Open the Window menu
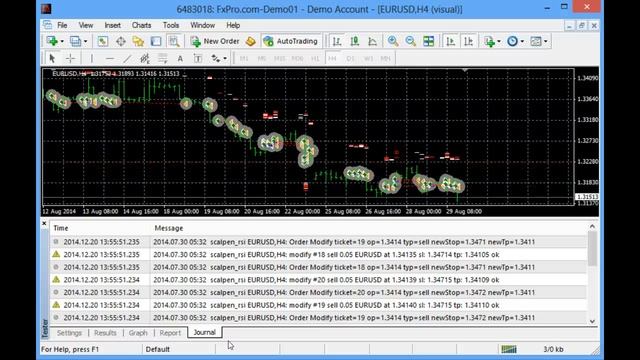Screen dimensions: 640x360 click(x=202, y=25)
